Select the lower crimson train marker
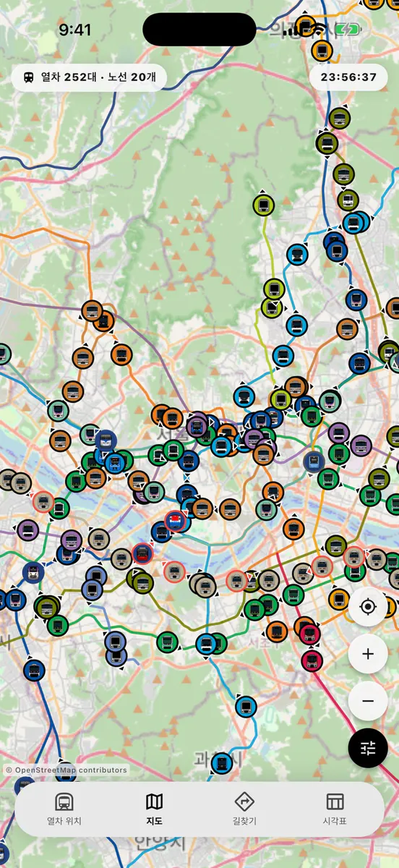 click(x=312, y=660)
